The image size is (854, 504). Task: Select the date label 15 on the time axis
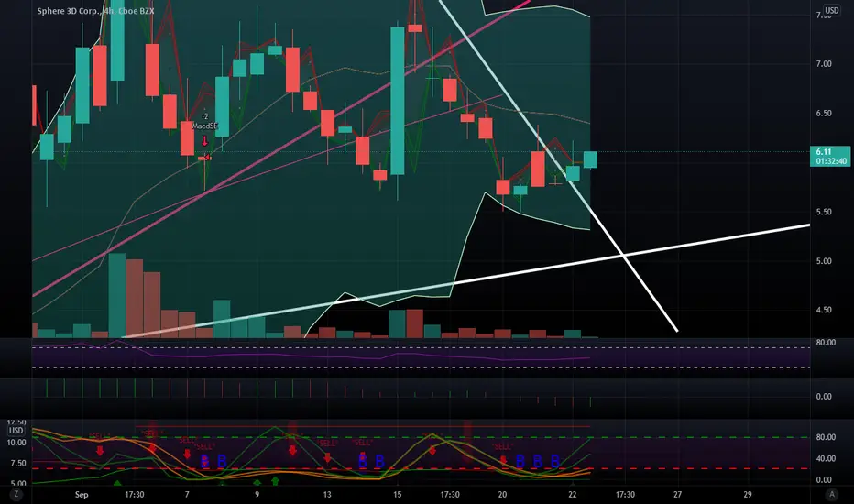point(397,494)
